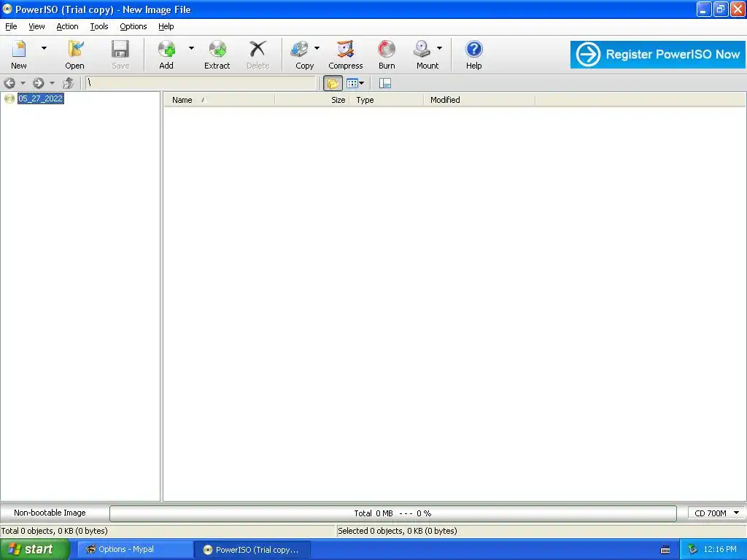Click the Open file toolbar icon
The image size is (747, 560).
pyautogui.click(x=75, y=49)
